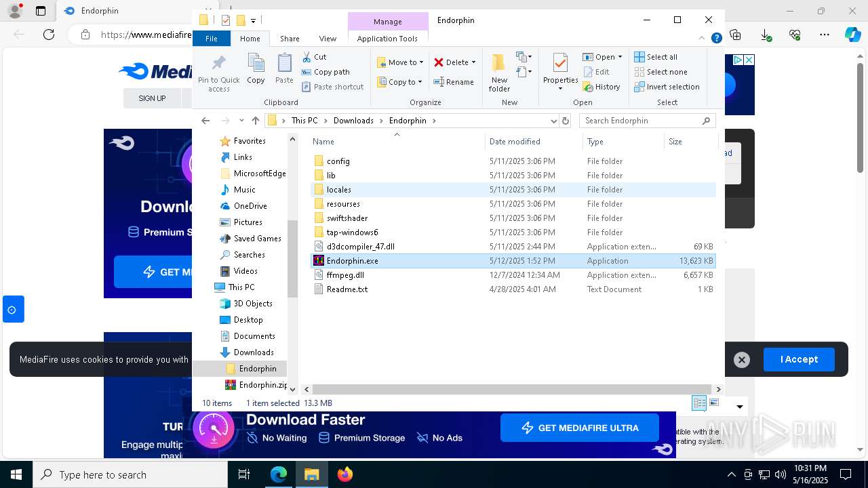868x488 pixels.
Task: Click the Manage contextual tab
Action: [388, 22]
